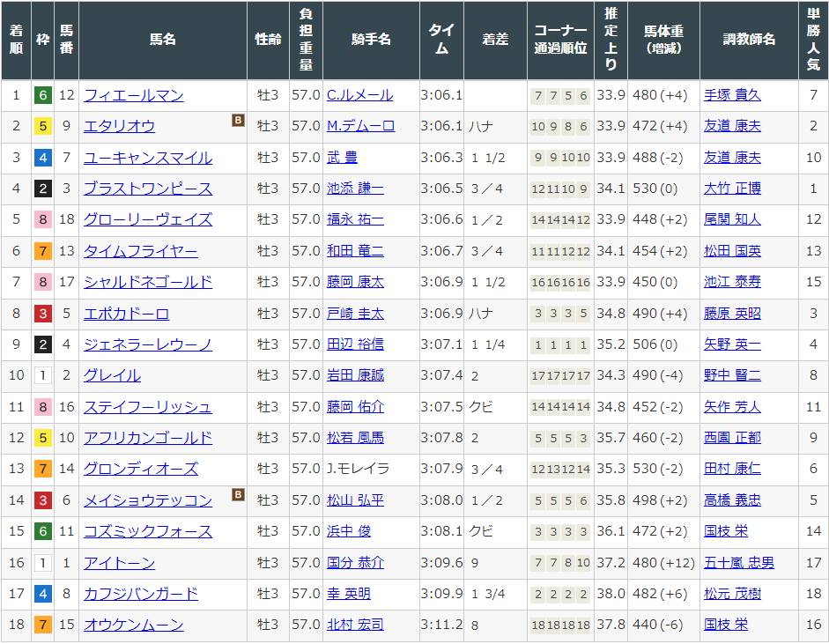Open horse アフリカンゴールド link

coord(148,438)
